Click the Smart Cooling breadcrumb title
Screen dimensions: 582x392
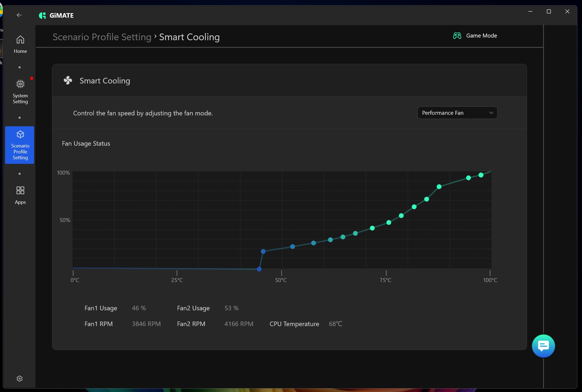tap(189, 37)
